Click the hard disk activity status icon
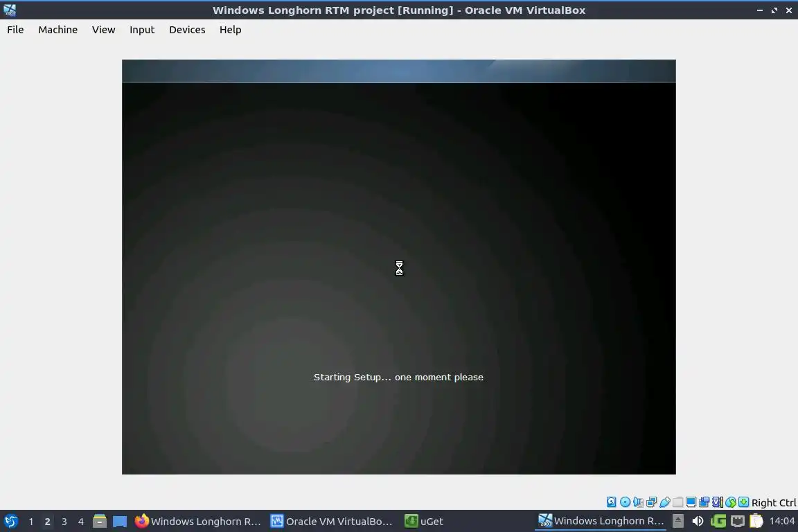Image resolution: width=798 pixels, height=532 pixels. pyautogui.click(x=611, y=502)
